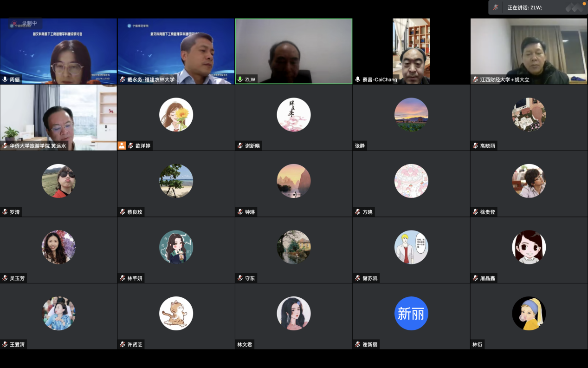588x368 pixels.
Task: Select the ZLW video tile with green border
Action: coord(294,51)
